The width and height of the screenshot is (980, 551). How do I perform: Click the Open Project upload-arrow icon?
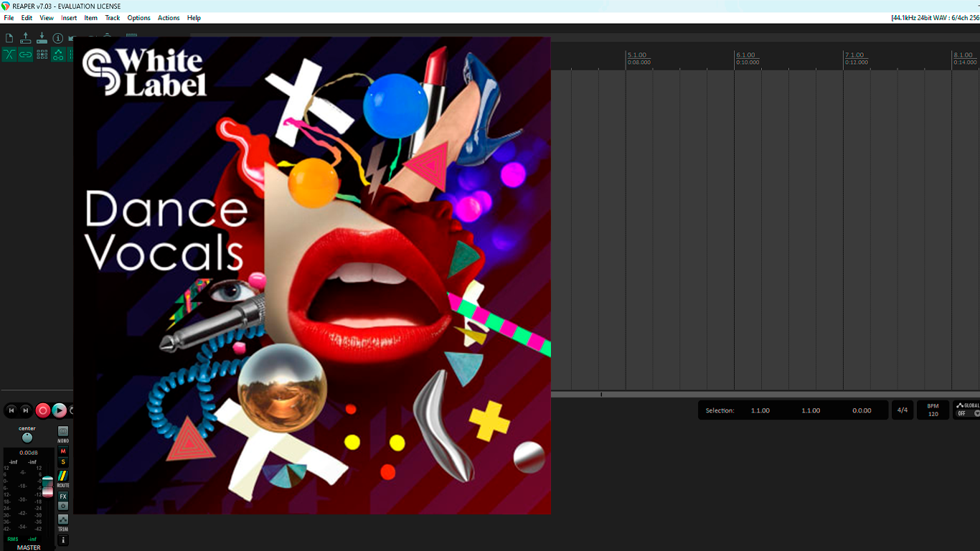26,38
